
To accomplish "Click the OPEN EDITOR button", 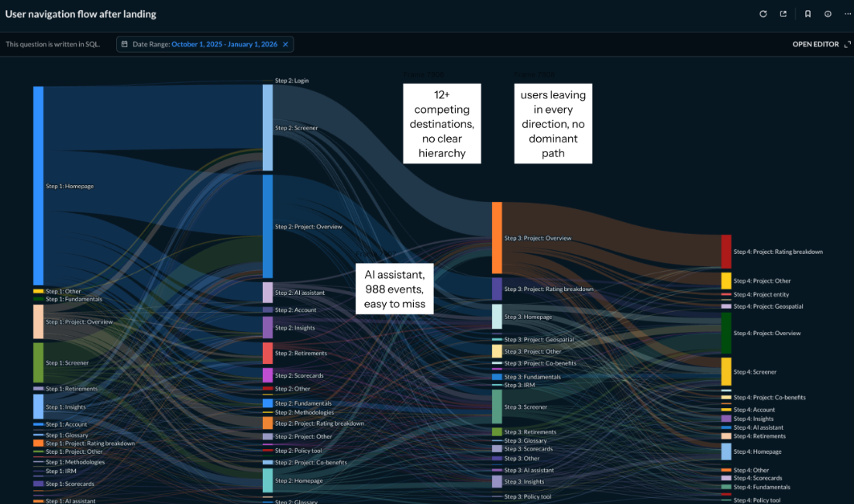I will [x=815, y=44].
